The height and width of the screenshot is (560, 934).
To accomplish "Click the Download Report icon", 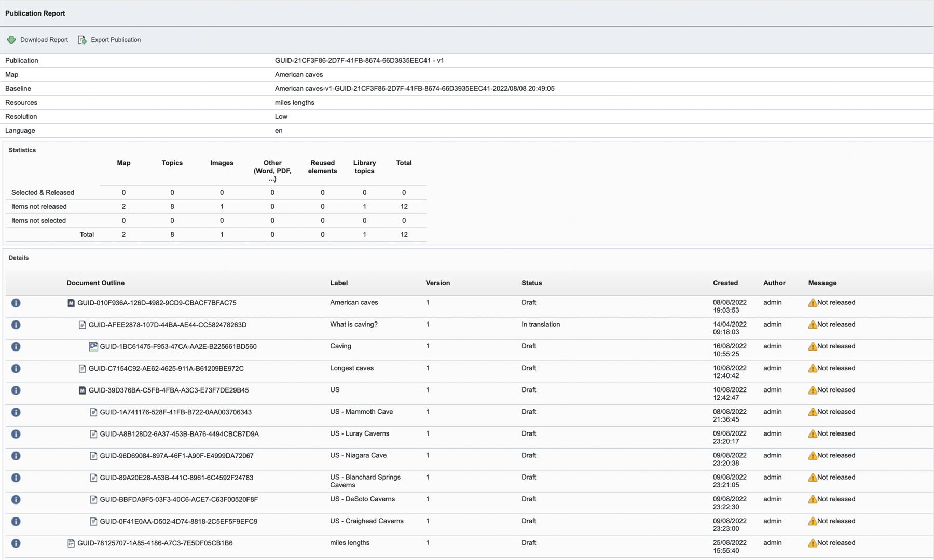I will click(x=11, y=39).
